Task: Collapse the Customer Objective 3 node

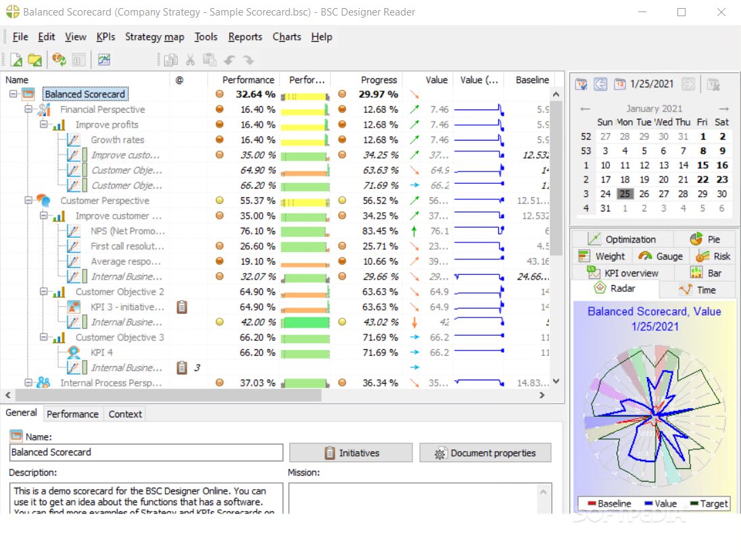Action: 43,337
